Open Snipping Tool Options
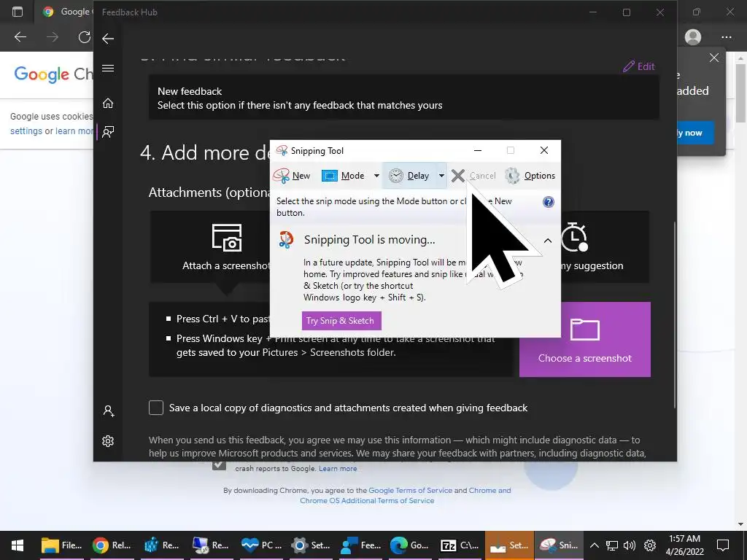 (x=530, y=176)
